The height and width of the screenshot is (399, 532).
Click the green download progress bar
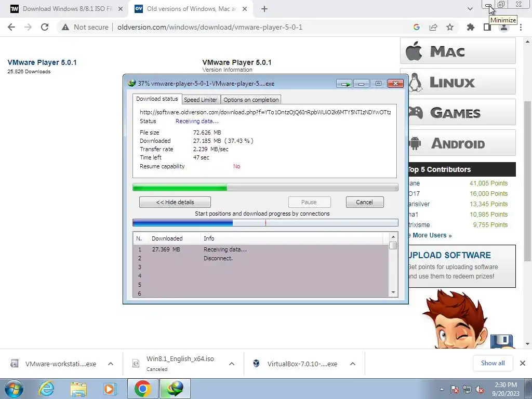pyautogui.click(x=265, y=187)
